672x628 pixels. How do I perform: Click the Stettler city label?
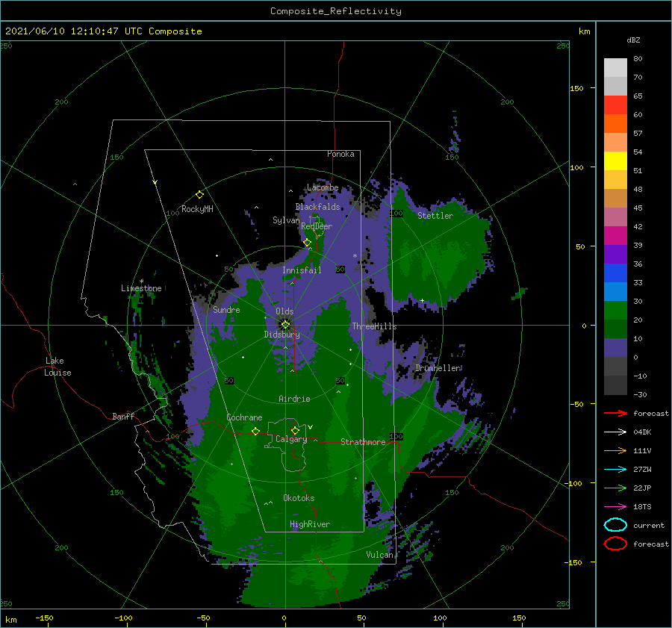(435, 216)
